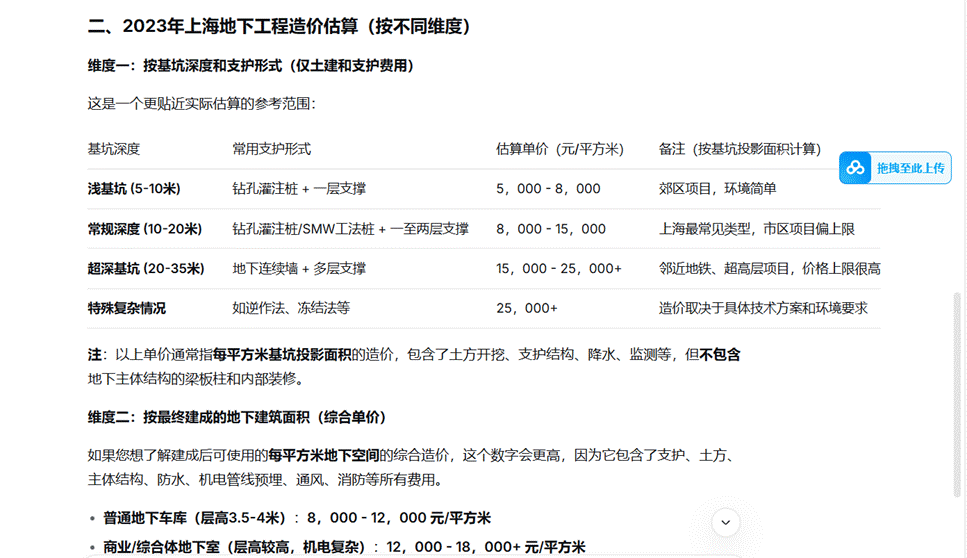This screenshot has height=558, width=967.
Task: Select the 超深基坑 (20-35米) row label
Action: click(146, 269)
